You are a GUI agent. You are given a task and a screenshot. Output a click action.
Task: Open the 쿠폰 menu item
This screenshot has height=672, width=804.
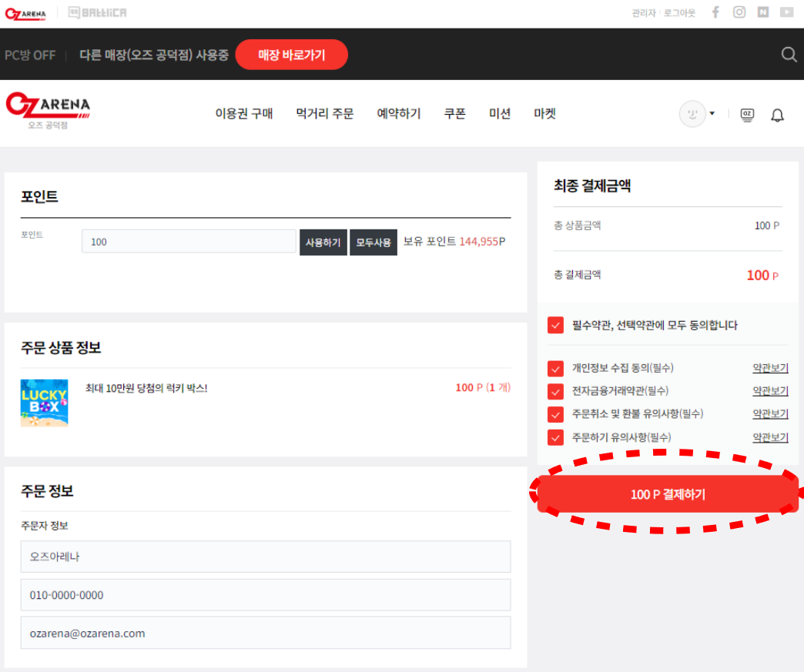[454, 114]
